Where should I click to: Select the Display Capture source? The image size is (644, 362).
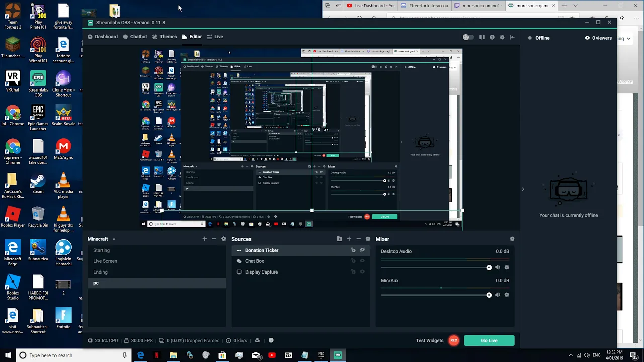click(301, 272)
